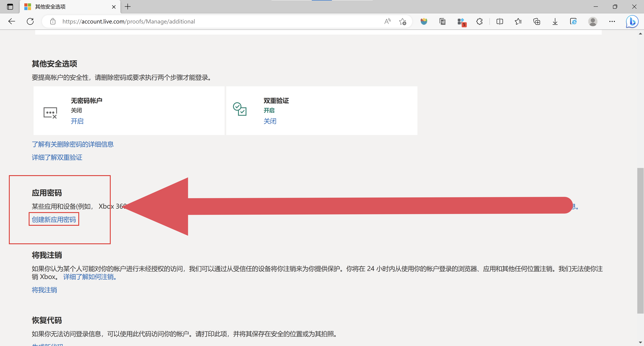The height and width of the screenshot is (346, 644).
Task: Turn on passwordless account via 开启 link
Action: click(x=77, y=121)
